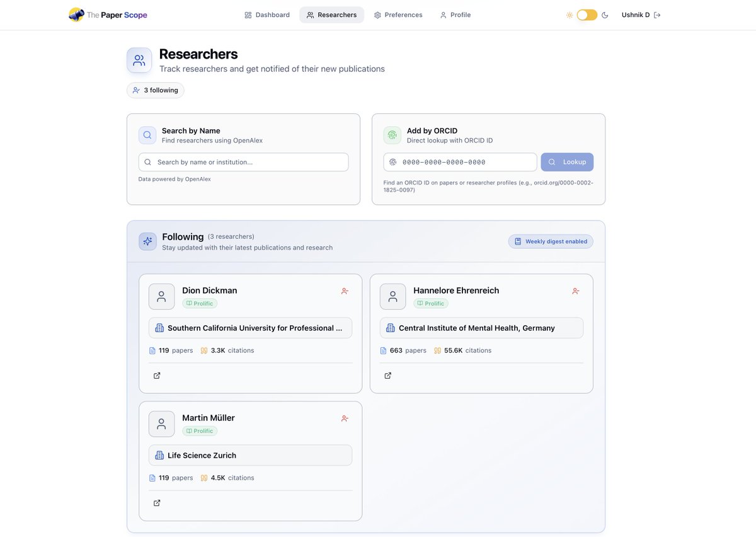Click the Prolific badge under Hannelore Ehrenreich
Image resolution: width=756 pixels, height=537 pixels.
431,304
